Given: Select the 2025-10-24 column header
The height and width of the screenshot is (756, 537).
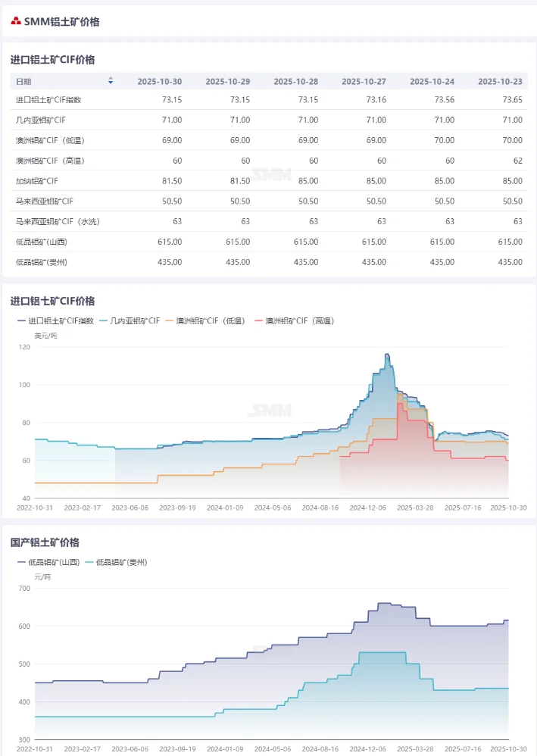Looking at the screenshot, I should click(x=432, y=82).
